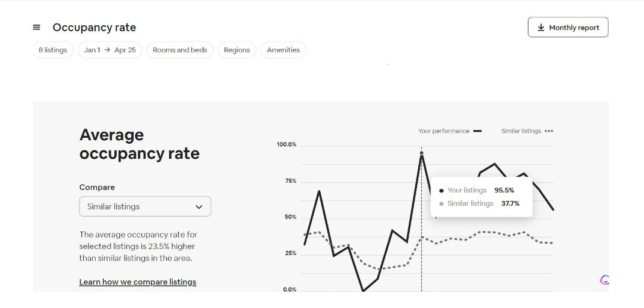The height and width of the screenshot is (308, 644).
Task: Click the Occupancy rate page title
Action: 94,28
